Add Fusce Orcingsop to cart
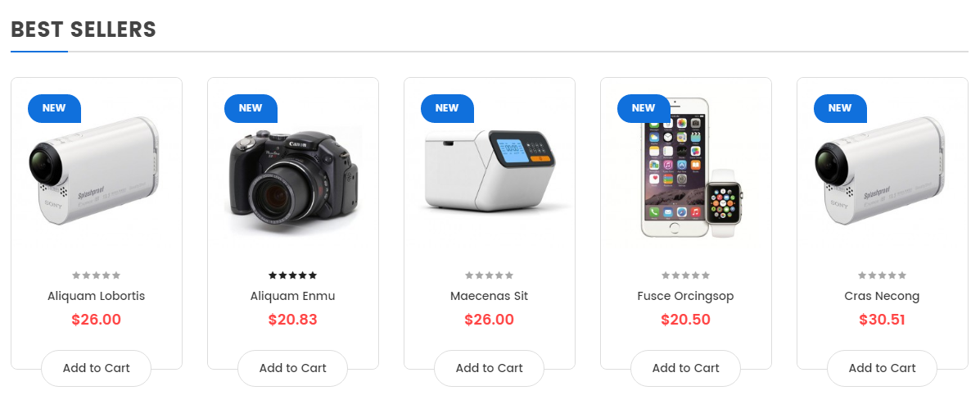The height and width of the screenshot is (409, 980). coord(685,368)
